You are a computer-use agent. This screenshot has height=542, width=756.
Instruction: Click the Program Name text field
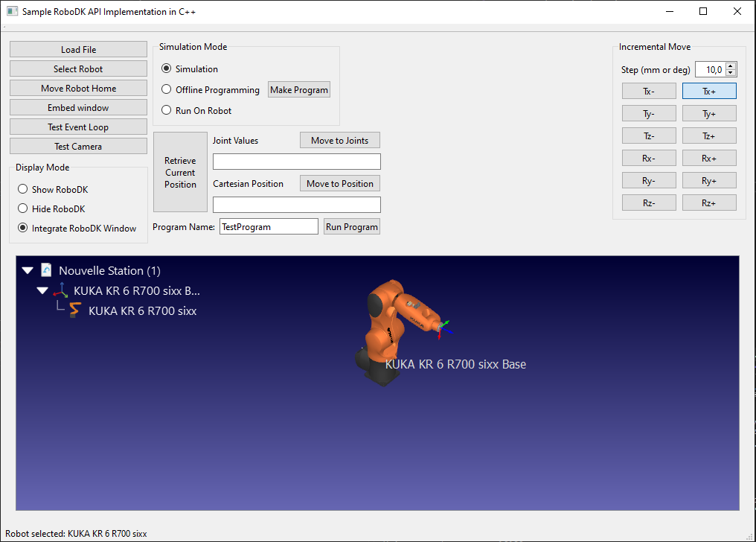(269, 227)
